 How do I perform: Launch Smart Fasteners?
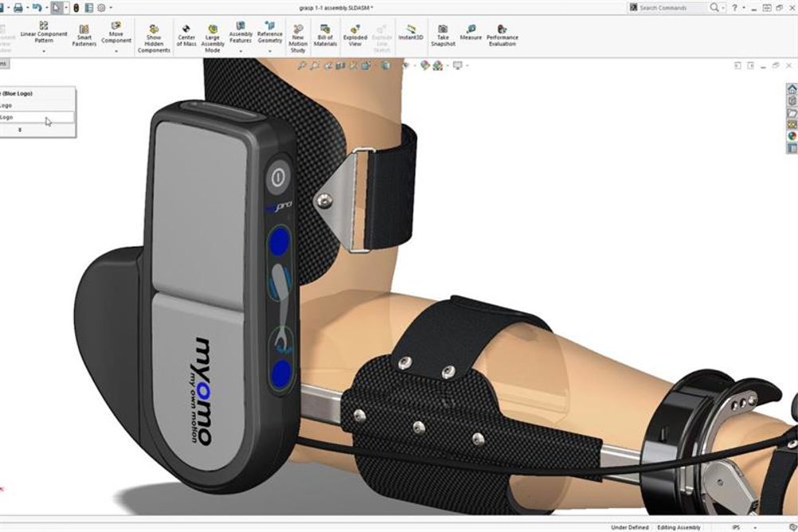click(84, 35)
